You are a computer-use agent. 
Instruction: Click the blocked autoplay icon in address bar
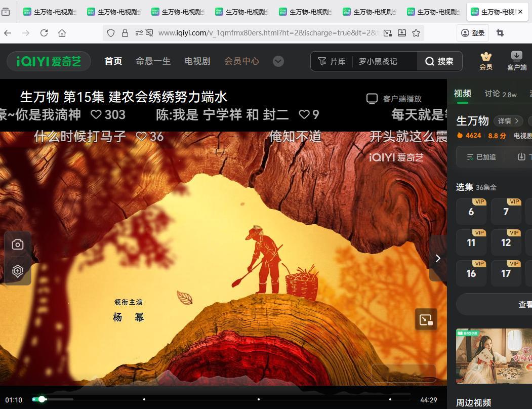coord(149,33)
